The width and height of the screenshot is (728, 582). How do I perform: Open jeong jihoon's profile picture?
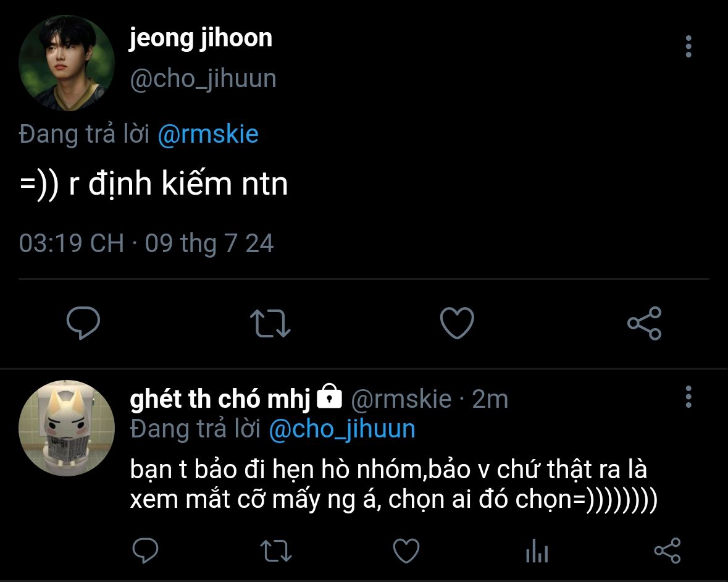click(x=67, y=63)
